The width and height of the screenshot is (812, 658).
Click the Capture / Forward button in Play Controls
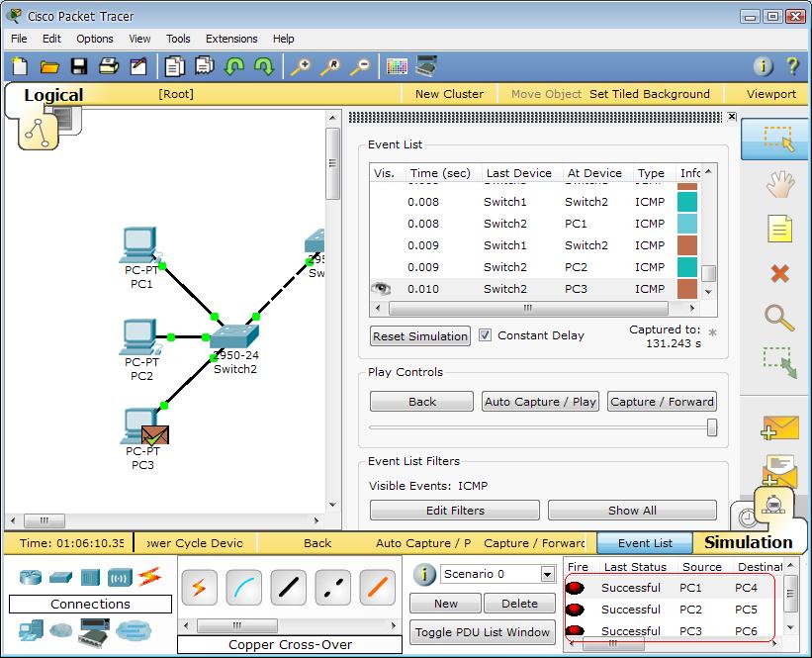pyautogui.click(x=662, y=402)
